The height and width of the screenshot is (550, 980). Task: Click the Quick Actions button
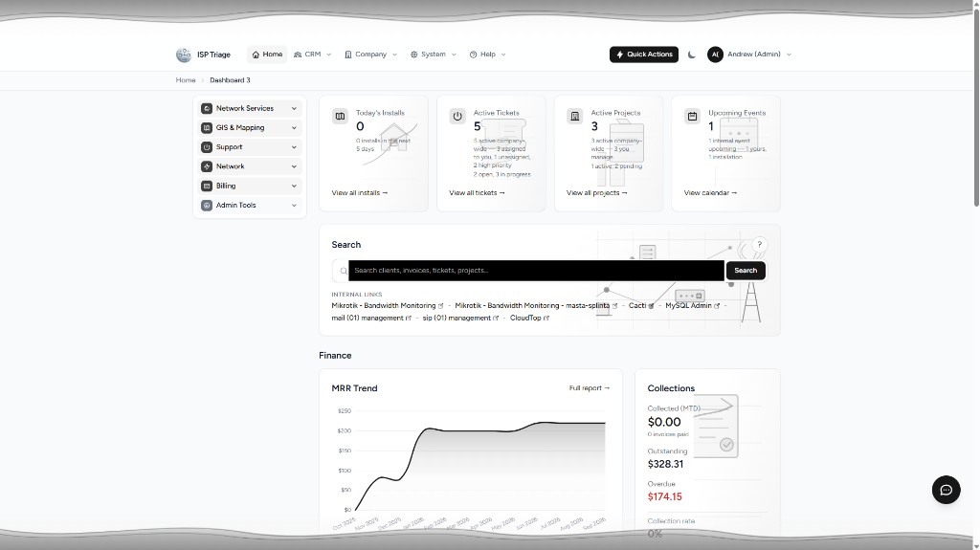coord(644,55)
